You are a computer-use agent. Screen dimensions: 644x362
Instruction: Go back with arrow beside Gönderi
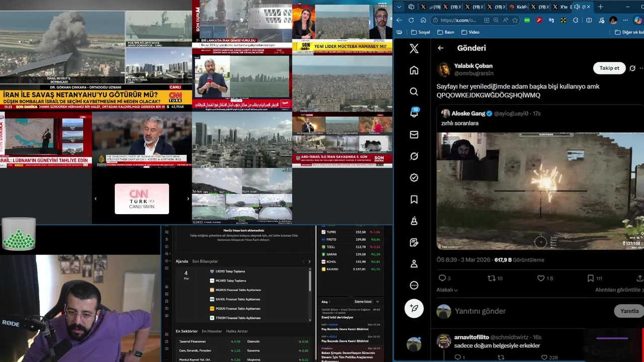point(441,48)
